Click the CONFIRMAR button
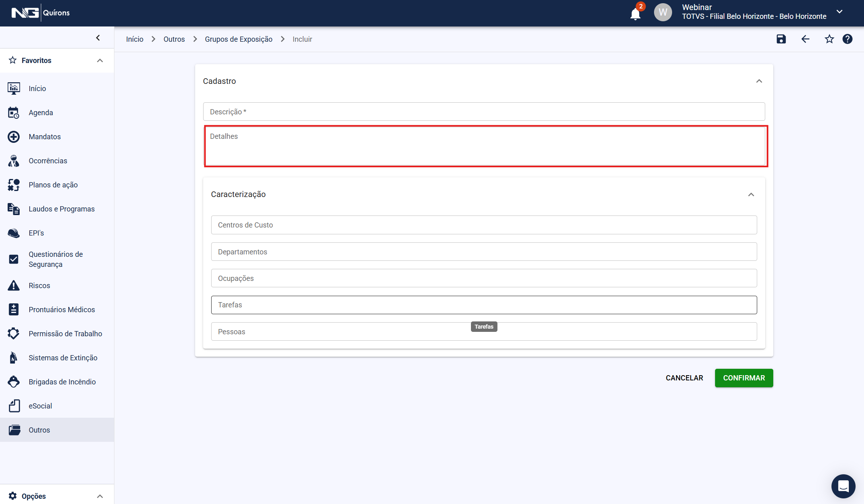864x504 pixels. click(744, 378)
